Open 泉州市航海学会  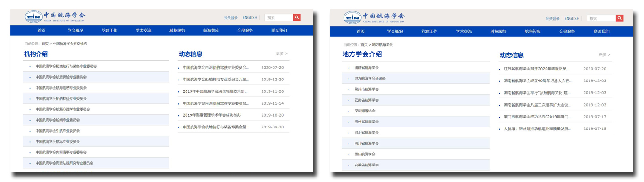(x=366, y=89)
